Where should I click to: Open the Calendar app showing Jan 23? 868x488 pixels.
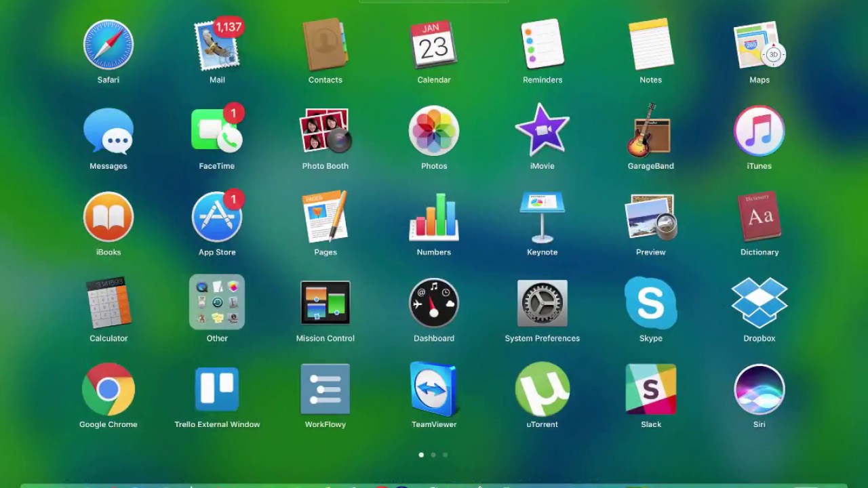(434, 45)
